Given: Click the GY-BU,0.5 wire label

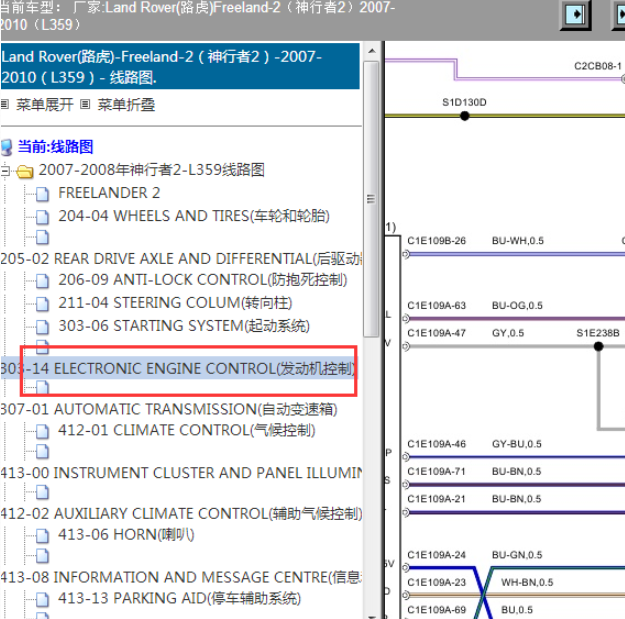Looking at the screenshot, I should (517, 444).
